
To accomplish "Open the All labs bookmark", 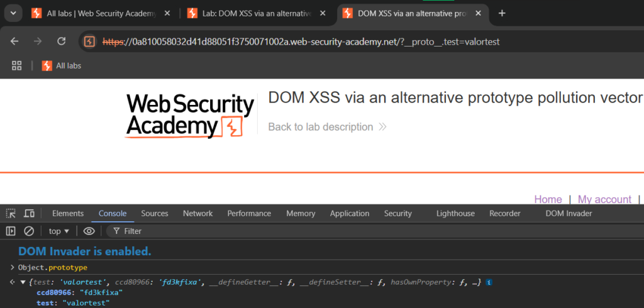I will (x=62, y=65).
